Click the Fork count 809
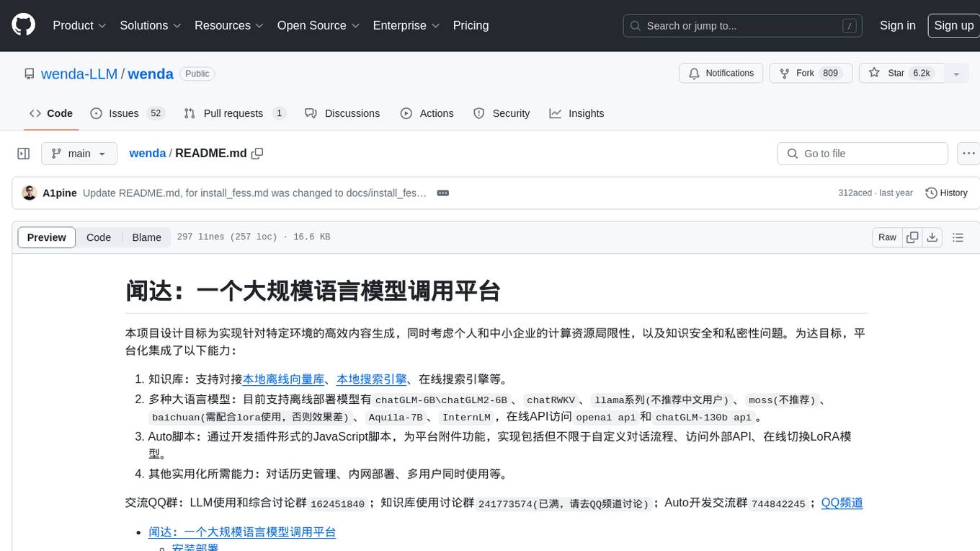Image resolution: width=980 pixels, height=551 pixels. 830,73
